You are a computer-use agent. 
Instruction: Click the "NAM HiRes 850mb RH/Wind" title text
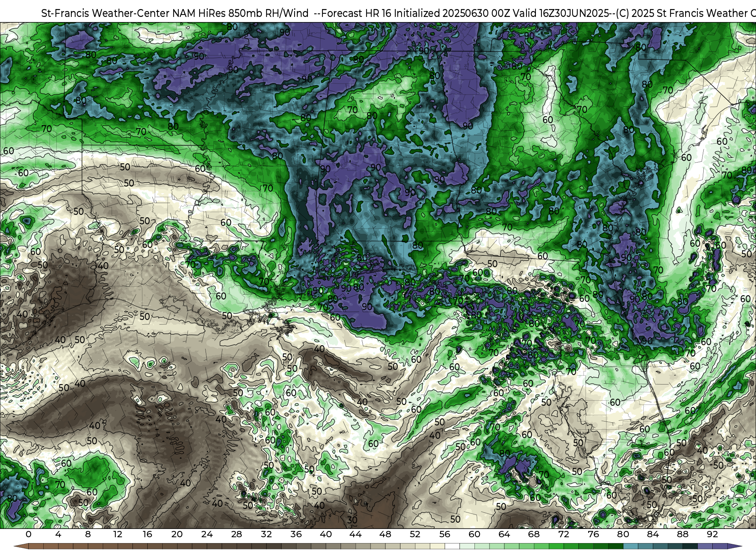click(241, 13)
